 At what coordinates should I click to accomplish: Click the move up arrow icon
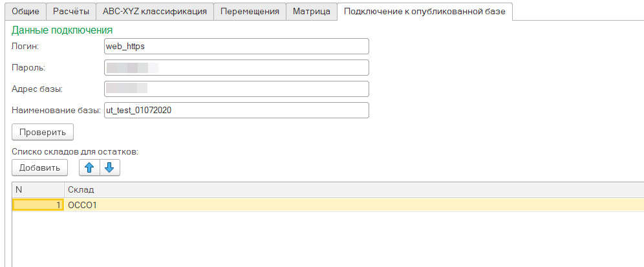(89, 167)
